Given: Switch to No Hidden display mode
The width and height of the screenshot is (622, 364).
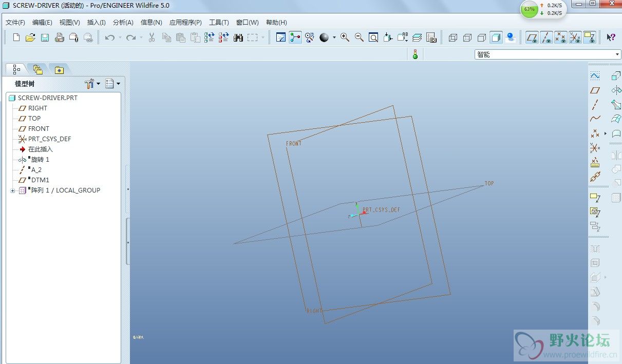Looking at the screenshot, I should 482,37.
